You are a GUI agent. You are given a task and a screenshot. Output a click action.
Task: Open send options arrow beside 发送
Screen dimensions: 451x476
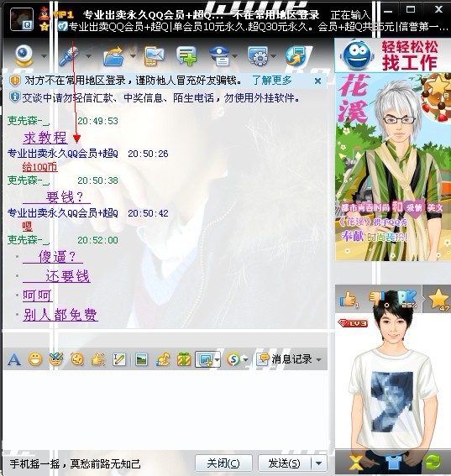(x=319, y=463)
